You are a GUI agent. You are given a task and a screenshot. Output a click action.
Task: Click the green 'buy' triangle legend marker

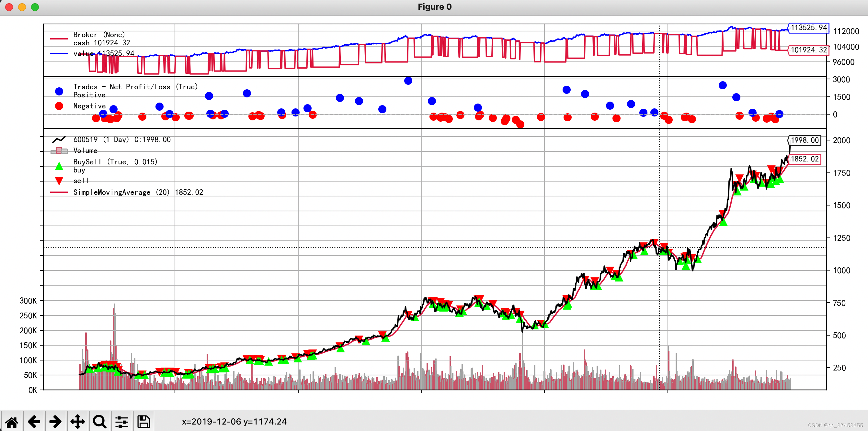click(59, 166)
